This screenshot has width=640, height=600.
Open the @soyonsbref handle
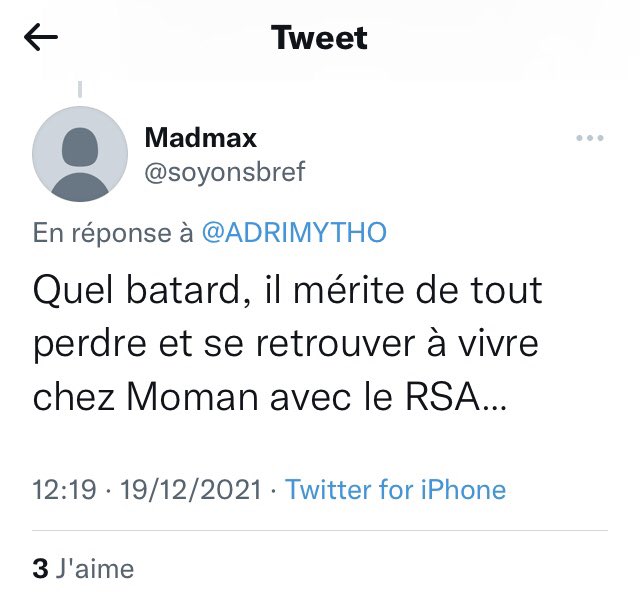coord(225,172)
